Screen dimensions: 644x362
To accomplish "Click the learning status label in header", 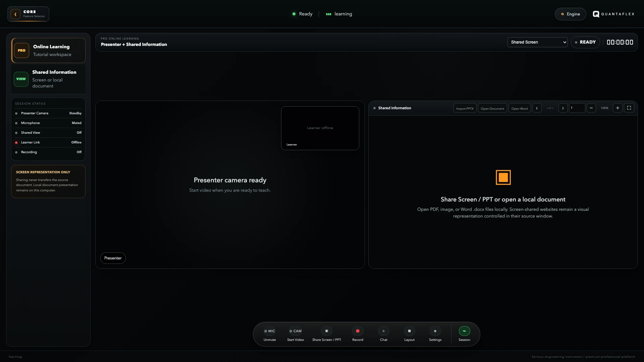I will point(339,14).
